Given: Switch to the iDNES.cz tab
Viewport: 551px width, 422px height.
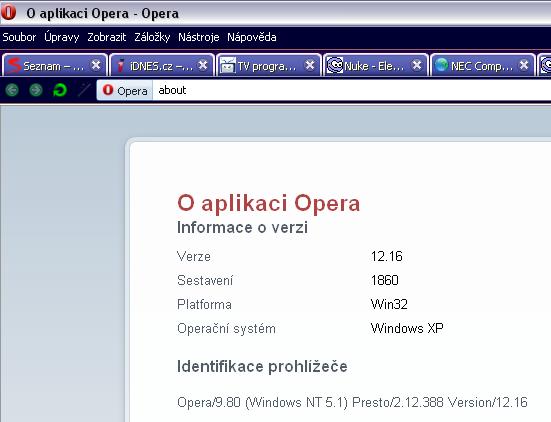Looking at the screenshot, I should 162,65.
